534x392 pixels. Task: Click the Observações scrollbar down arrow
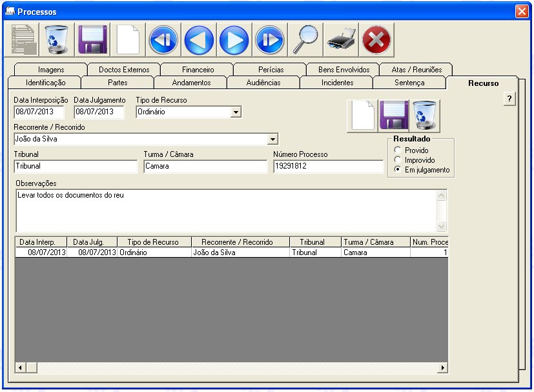442,226
